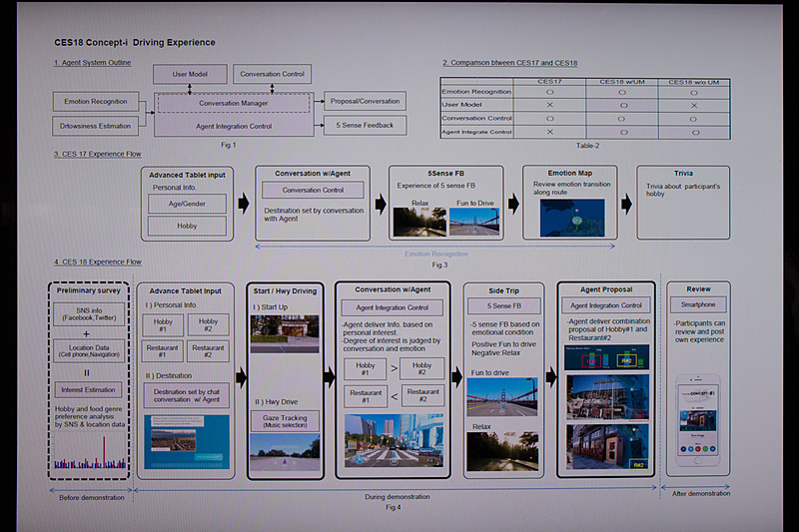The height and width of the screenshot is (532, 799).
Task: Click the "Trivia" box title
Action: pos(683,173)
